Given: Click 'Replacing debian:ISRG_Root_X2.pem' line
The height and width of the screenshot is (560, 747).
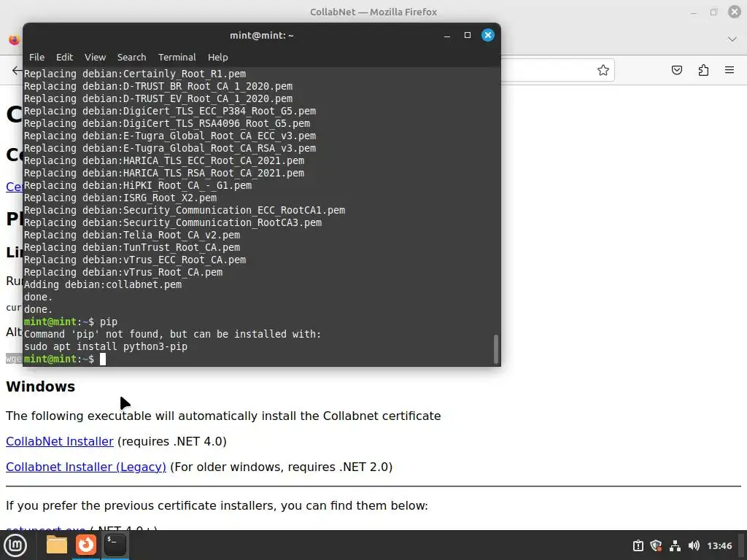Looking at the screenshot, I should pos(120,198).
